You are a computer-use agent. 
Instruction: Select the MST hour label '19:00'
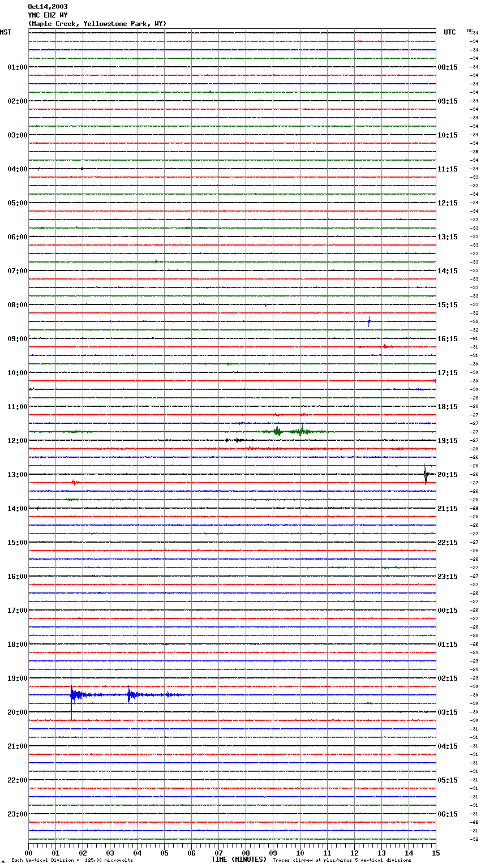[x=18, y=678]
